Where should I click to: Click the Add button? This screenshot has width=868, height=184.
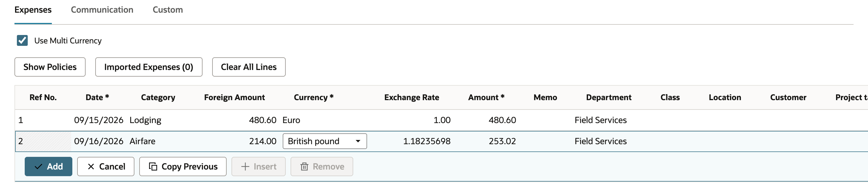(49, 167)
